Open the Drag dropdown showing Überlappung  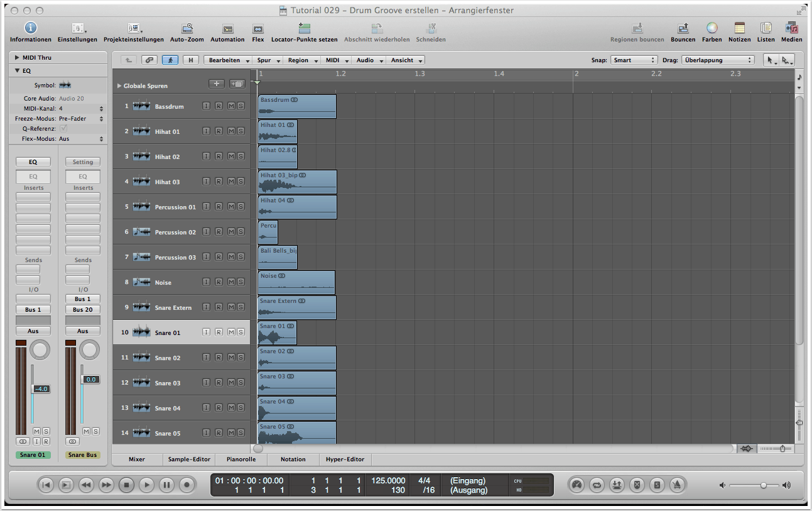(x=717, y=60)
